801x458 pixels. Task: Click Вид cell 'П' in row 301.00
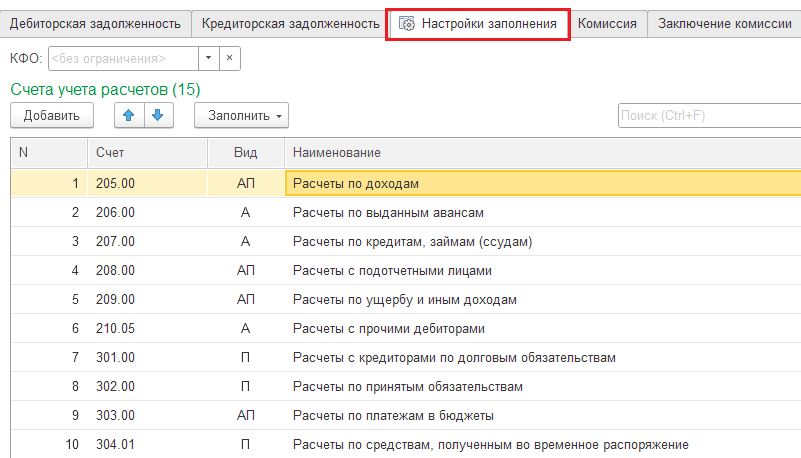[246, 358]
